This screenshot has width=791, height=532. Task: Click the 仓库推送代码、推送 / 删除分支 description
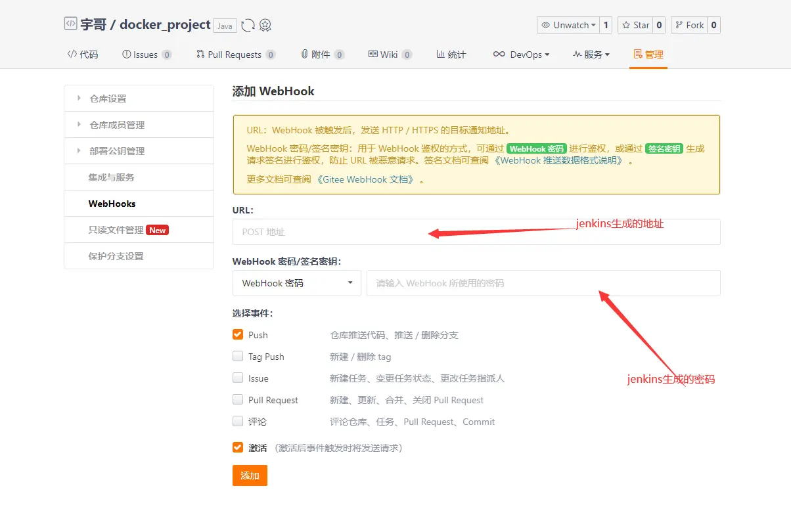click(394, 335)
